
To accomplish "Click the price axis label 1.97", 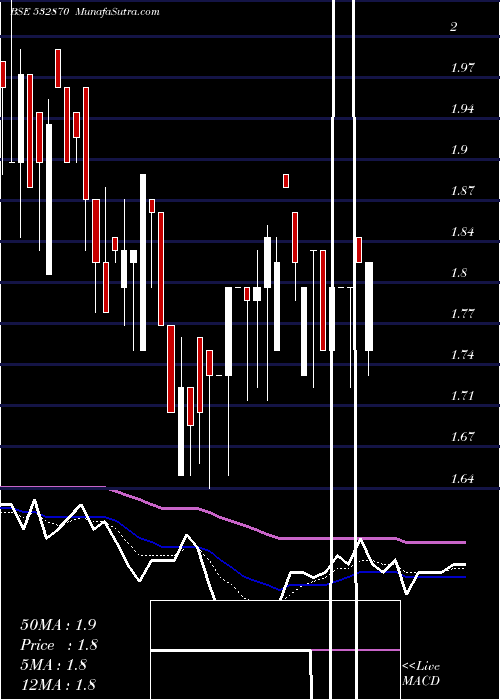I will 462,68.
